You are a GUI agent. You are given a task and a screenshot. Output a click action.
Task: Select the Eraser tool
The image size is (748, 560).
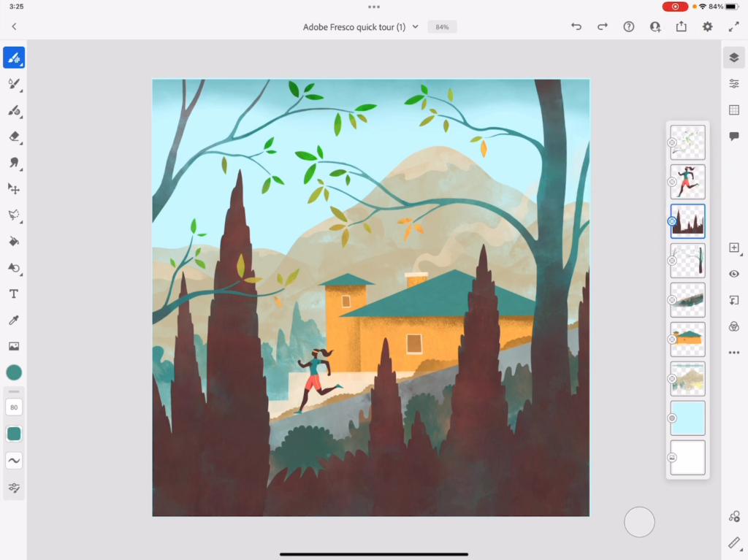[13, 137]
